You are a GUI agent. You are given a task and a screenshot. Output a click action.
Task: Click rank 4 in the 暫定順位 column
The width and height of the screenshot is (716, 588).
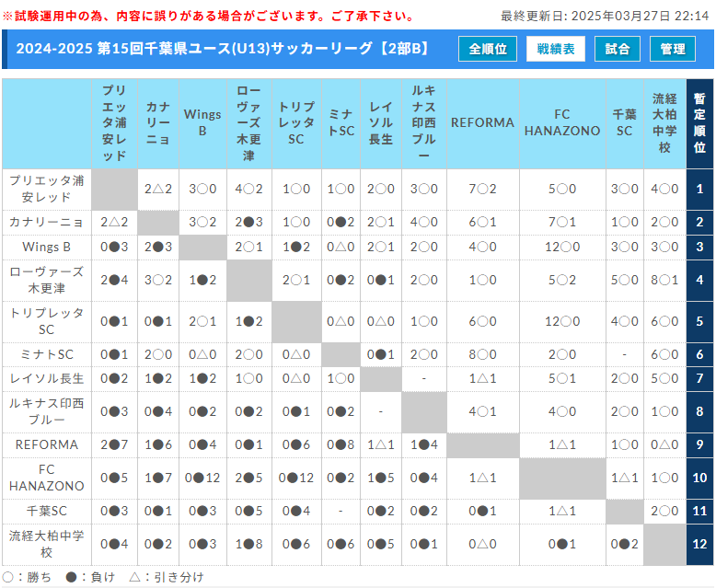pyautogui.click(x=700, y=281)
